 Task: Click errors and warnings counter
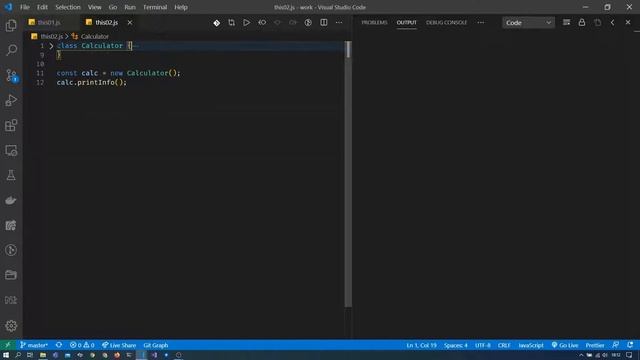click(x=82, y=345)
